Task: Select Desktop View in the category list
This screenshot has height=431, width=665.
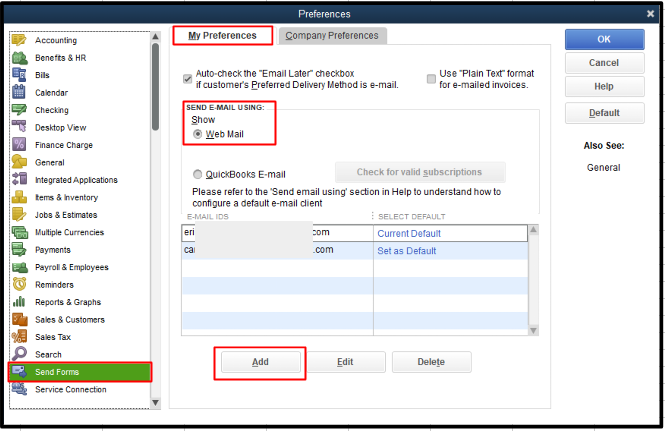Action: [x=61, y=127]
